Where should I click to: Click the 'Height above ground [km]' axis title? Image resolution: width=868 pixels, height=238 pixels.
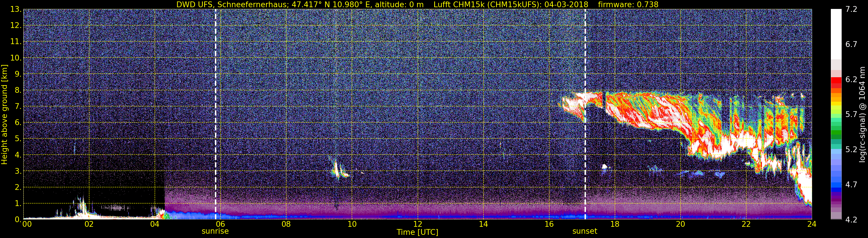tap(4, 114)
